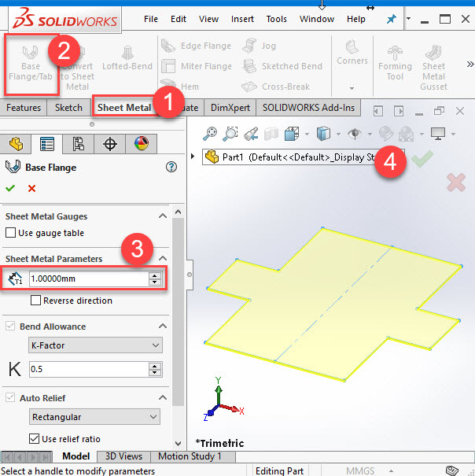The image size is (475, 476).
Task: Decrease K factor with down spinner
Action: [x=155, y=373]
